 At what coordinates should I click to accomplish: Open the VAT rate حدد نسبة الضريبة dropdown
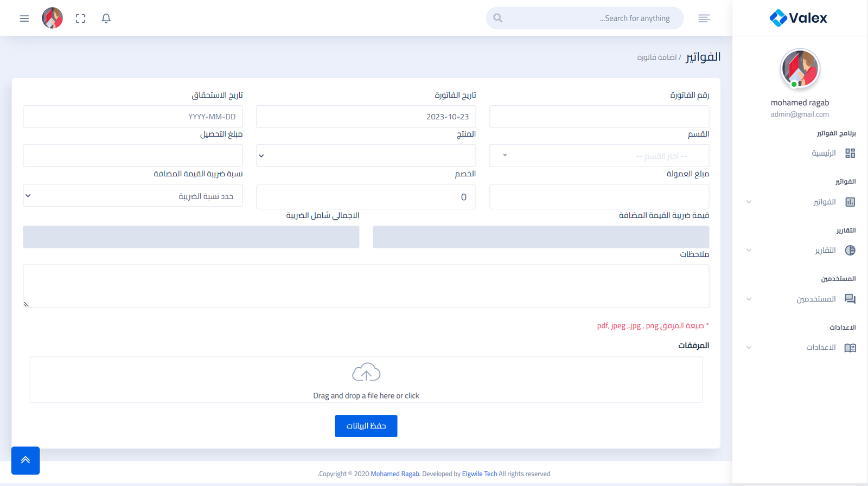click(x=133, y=196)
